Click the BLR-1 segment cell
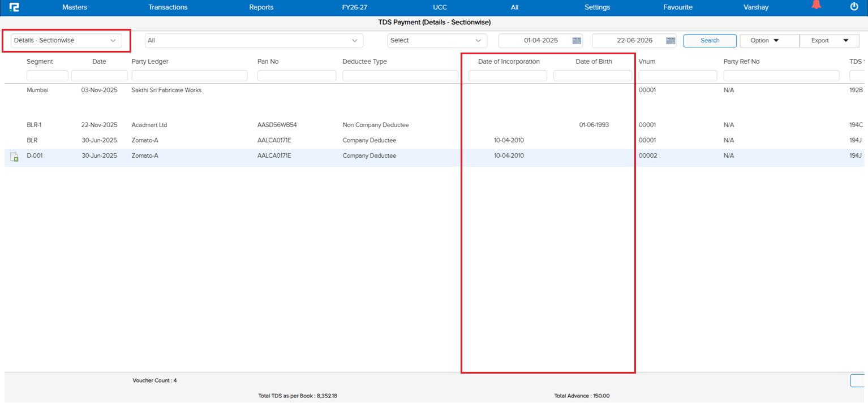Image resolution: width=868 pixels, height=403 pixels. 34,125
